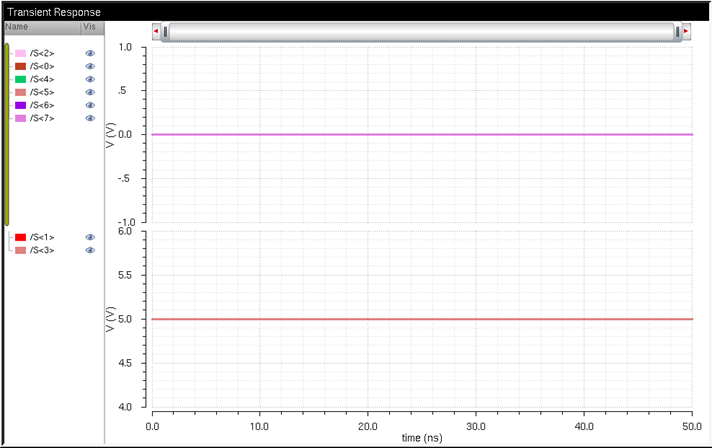Click the yellow strip selection bar

click(7, 134)
